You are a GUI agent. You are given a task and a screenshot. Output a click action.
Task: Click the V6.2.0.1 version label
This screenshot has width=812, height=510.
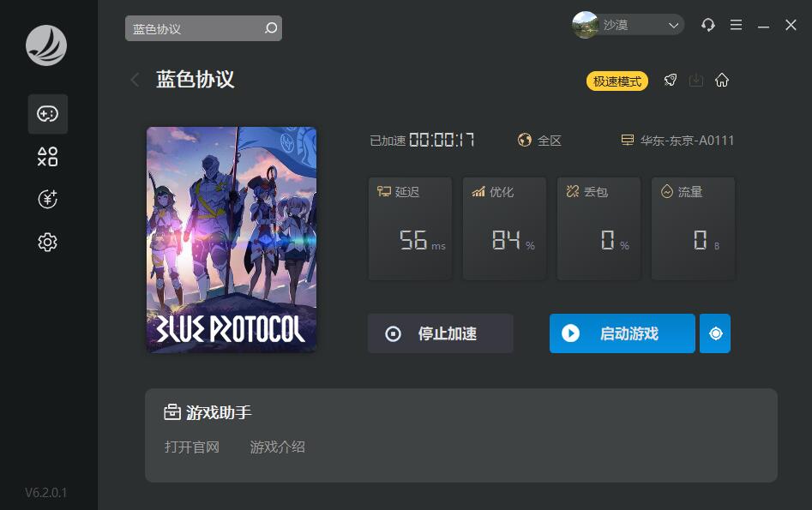pyautogui.click(x=46, y=492)
